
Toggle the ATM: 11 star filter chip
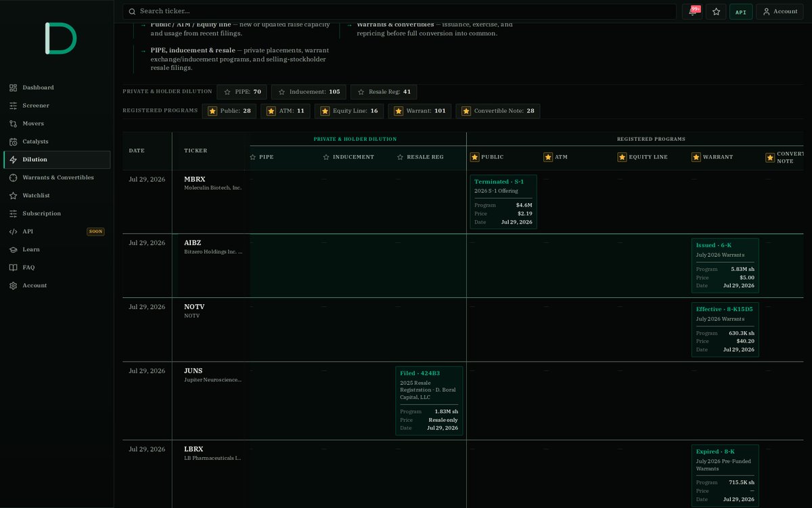[x=285, y=111]
